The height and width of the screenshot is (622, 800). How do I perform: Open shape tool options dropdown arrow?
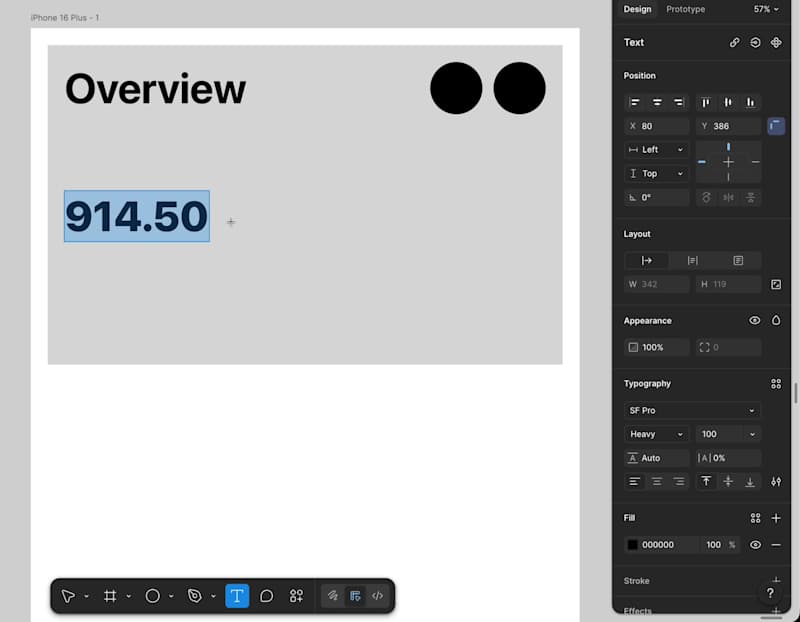[171, 596]
